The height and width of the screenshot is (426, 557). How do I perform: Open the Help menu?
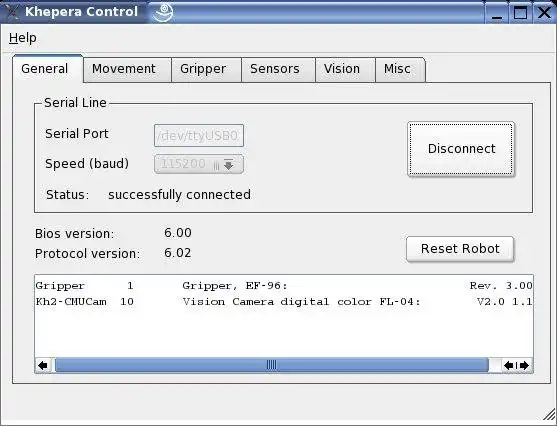coord(23,38)
